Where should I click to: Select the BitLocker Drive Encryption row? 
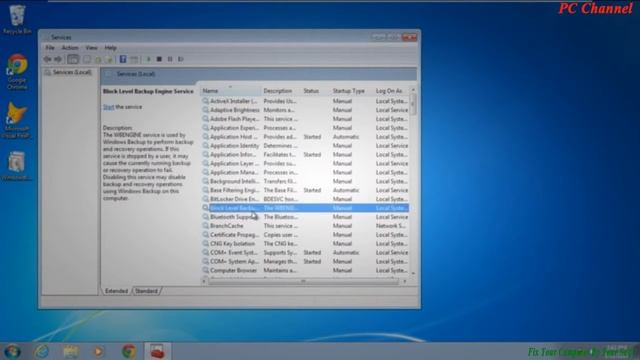click(305, 199)
